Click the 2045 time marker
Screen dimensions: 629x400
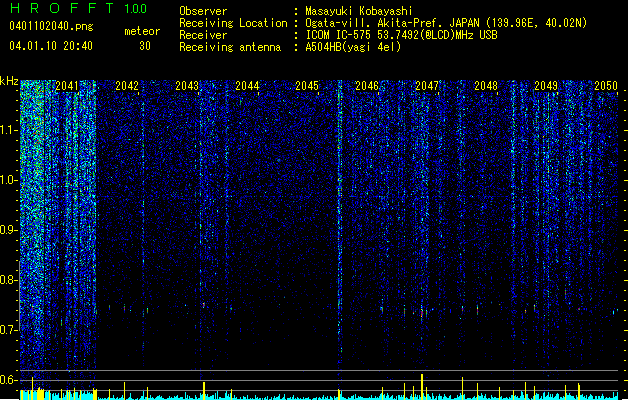[307, 86]
